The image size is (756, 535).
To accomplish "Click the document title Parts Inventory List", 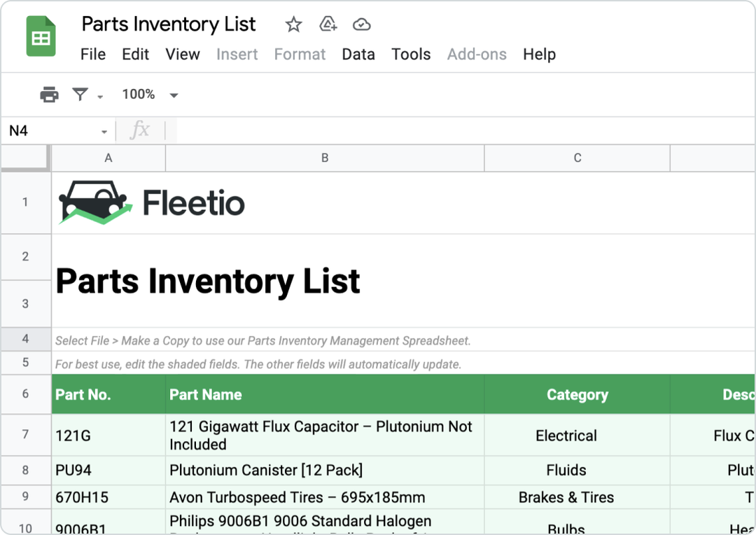I will click(169, 24).
